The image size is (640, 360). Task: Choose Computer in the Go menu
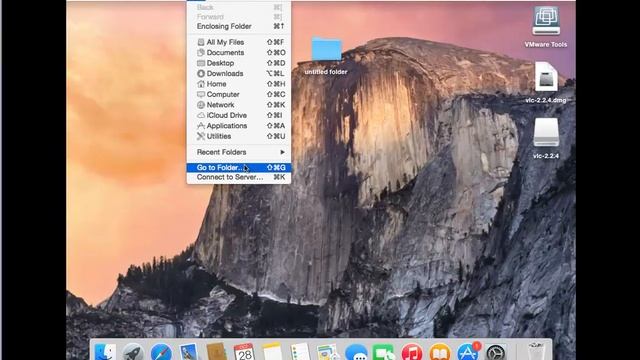pyautogui.click(x=239, y=95)
